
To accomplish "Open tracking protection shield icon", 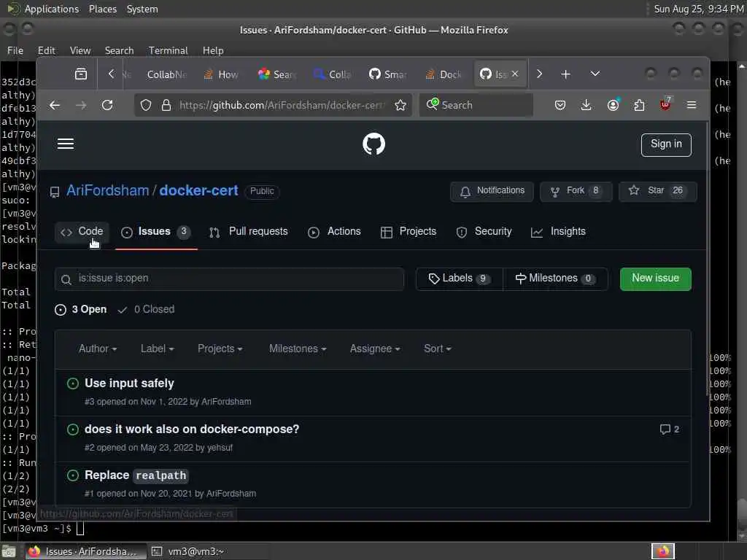I will coord(146,105).
